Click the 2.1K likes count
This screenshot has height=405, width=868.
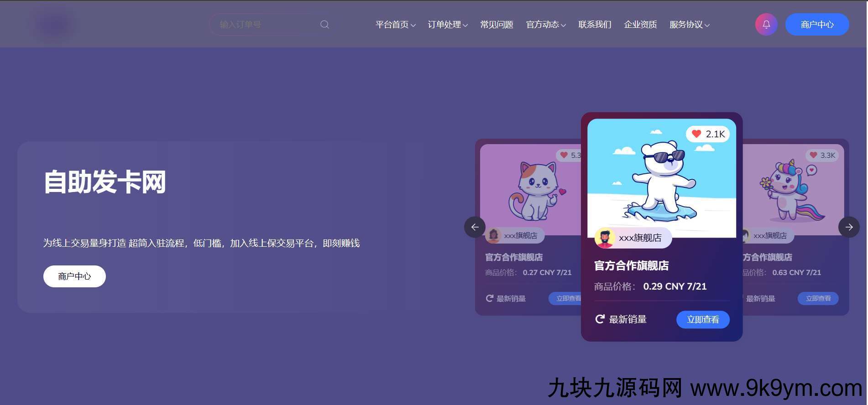pos(715,134)
